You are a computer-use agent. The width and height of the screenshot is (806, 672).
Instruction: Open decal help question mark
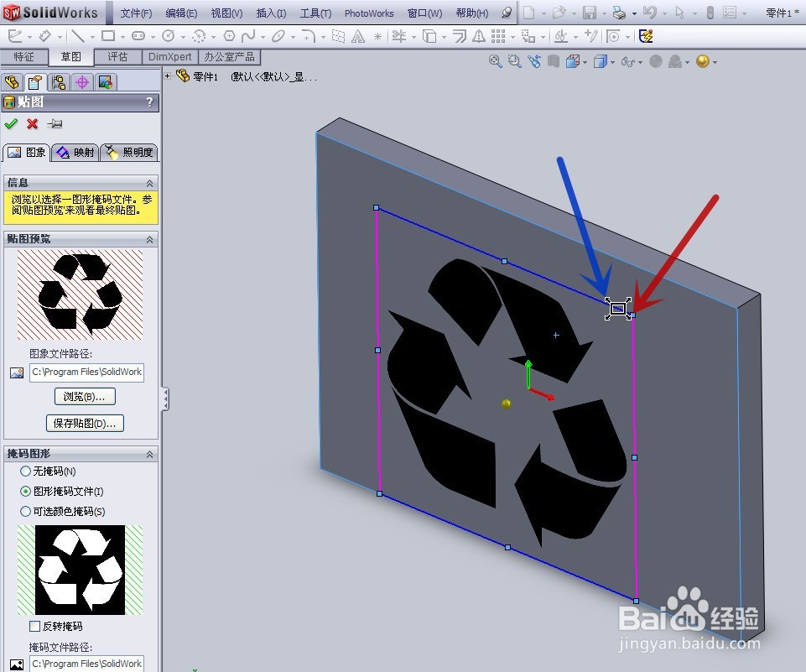(x=149, y=102)
